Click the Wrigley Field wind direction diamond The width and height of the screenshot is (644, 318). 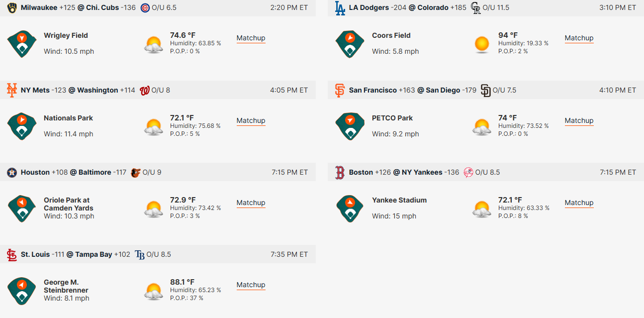click(22, 44)
